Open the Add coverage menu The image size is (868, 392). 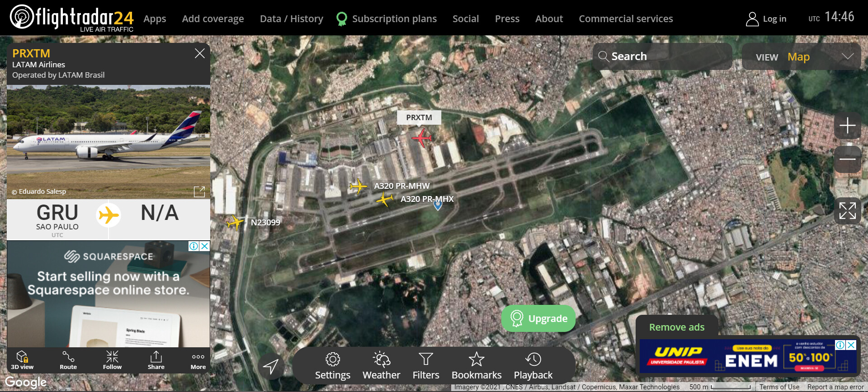coord(213,19)
